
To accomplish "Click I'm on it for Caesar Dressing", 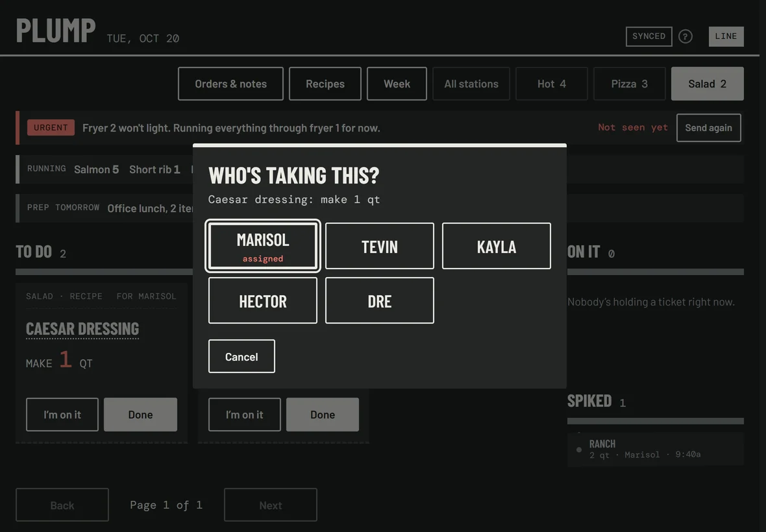I will point(62,415).
